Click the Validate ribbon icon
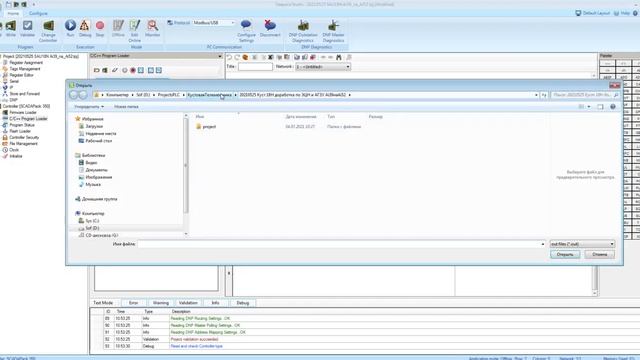The width and height of the screenshot is (640, 360). click(27, 29)
